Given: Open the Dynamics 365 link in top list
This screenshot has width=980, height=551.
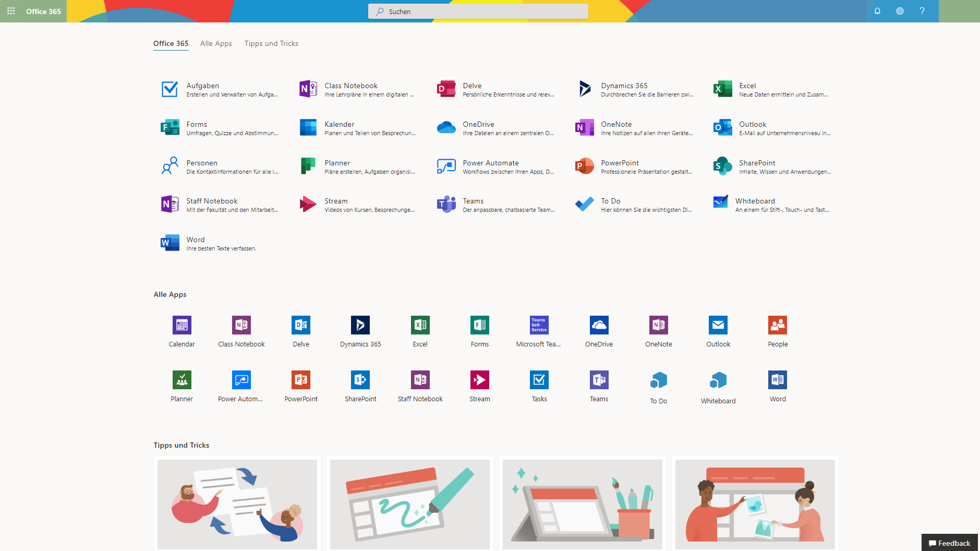Looking at the screenshot, I should pos(624,86).
